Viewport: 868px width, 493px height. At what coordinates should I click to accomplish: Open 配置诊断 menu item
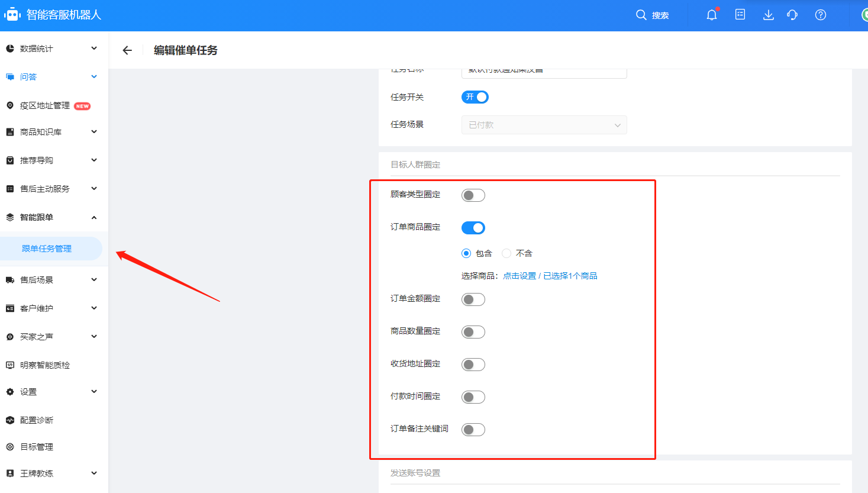coord(37,420)
